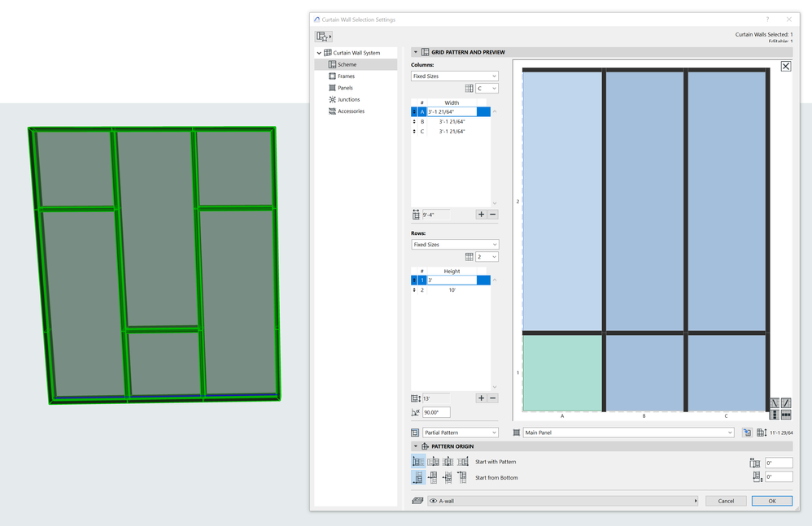
Task: Click the apply panel type icon
Action: 747,433
